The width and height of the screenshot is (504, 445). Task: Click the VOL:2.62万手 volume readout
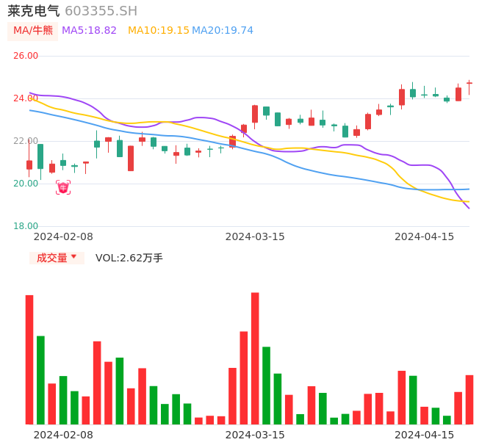click(129, 258)
